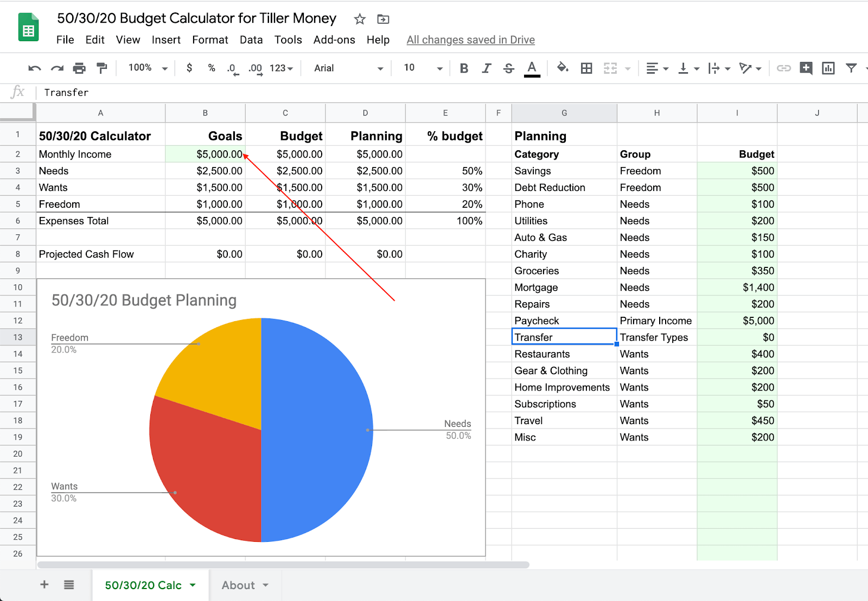This screenshot has height=601, width=868.
Task: Click the insert link icon
Action: (x=783, y=68)
